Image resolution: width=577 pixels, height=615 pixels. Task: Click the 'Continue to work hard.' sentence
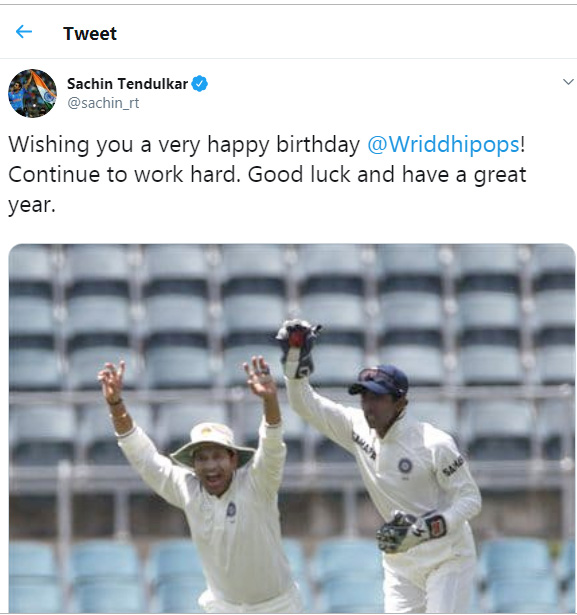click(x=124, y=175)
